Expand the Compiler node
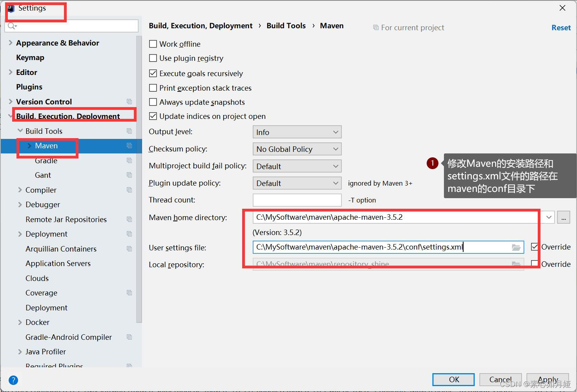The width and height of the screenshot is (577, 392). tap(20, 190)
